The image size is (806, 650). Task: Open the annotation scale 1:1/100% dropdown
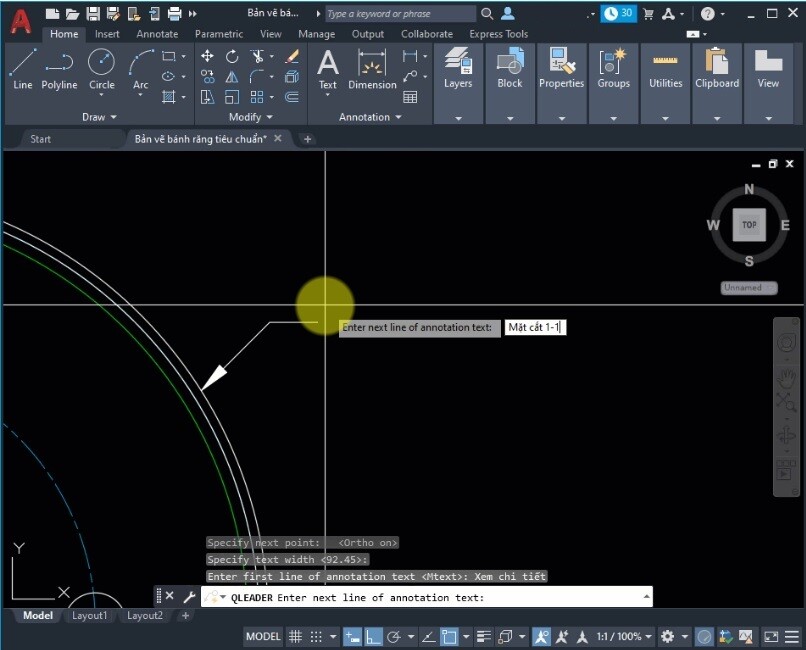(x=618, y=636)
